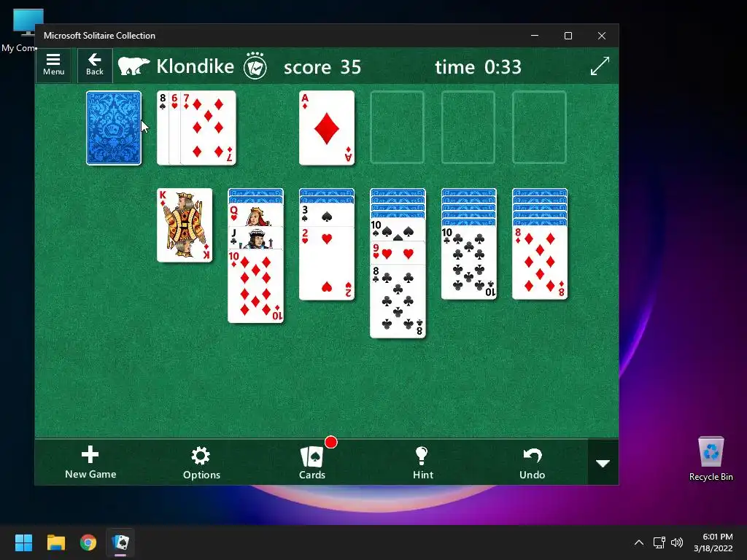Request a Hint with the lightbulb
This screenshot has width=747, height=560.
[x=423, y=462]
